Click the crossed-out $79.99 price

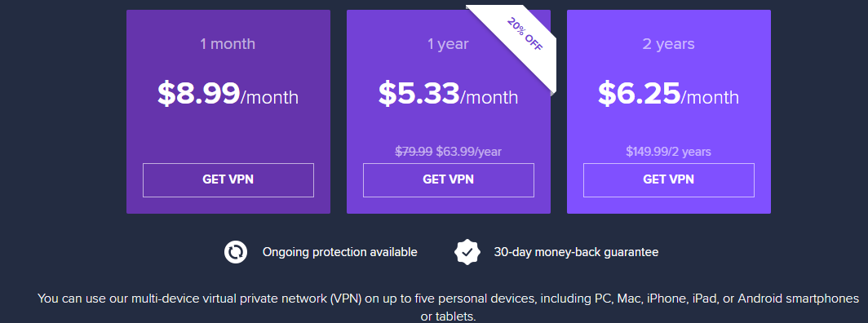[x=414, y=151]
